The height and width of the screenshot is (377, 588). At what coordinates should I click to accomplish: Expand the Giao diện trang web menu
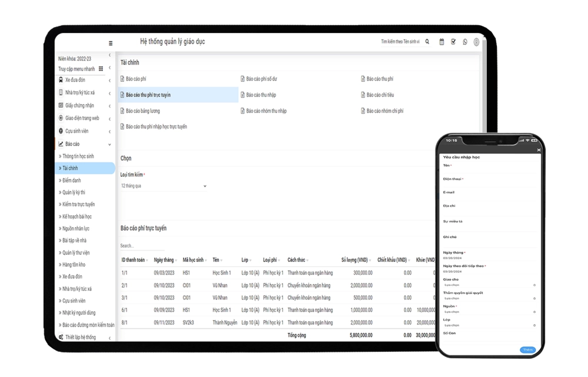click(109, 118)
